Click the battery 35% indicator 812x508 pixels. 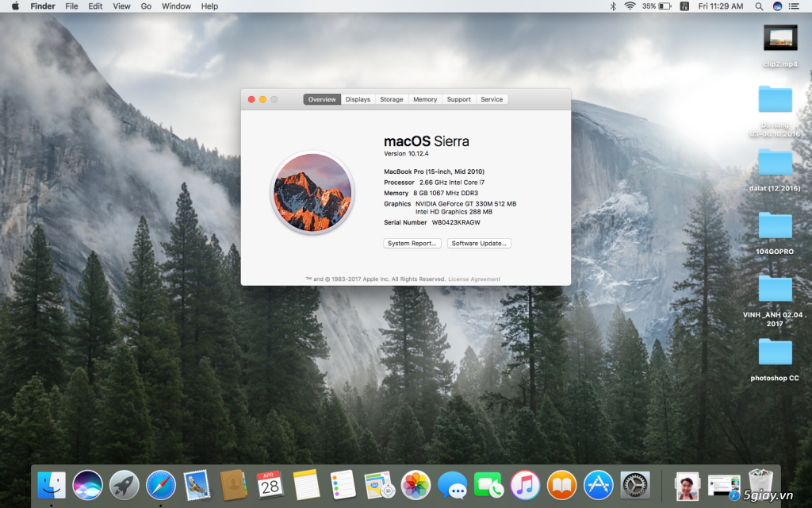657,6
